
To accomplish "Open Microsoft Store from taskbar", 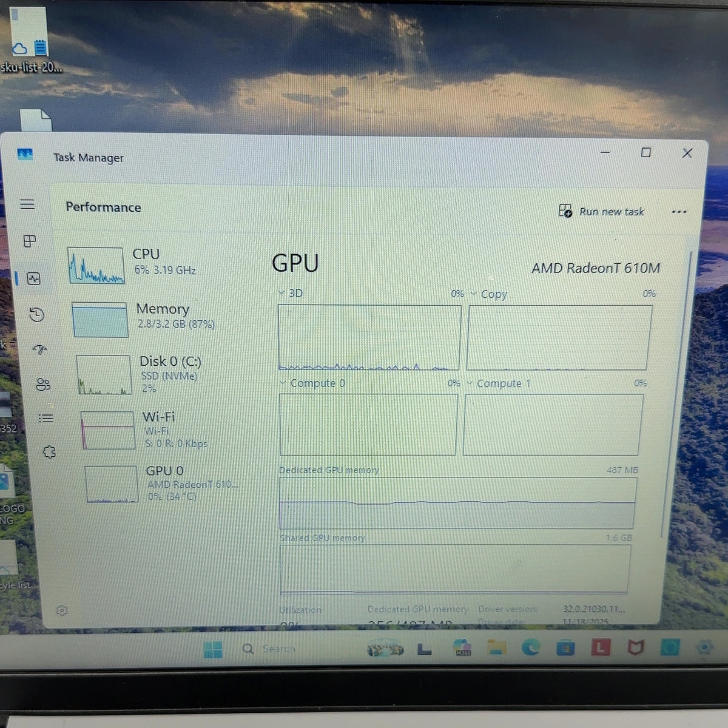I will tap(565, 649).
